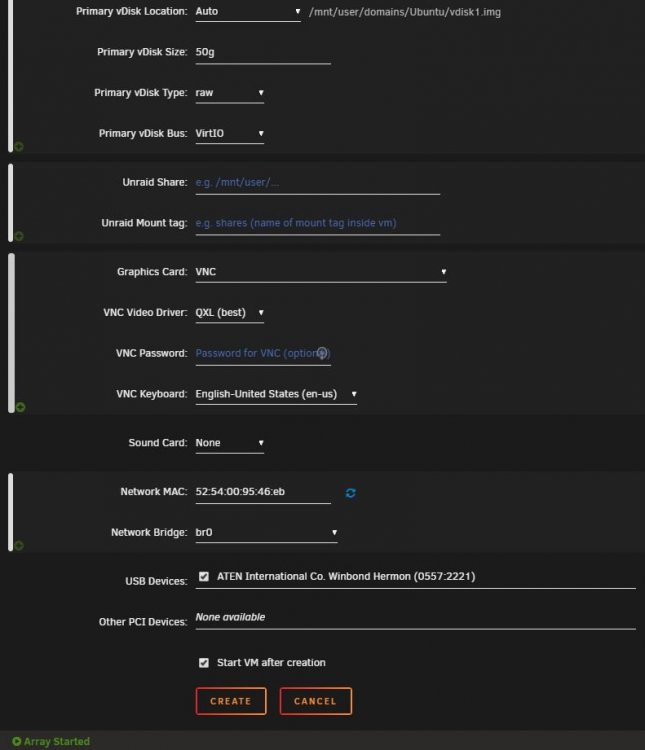Open Primary vDisk Type dropdown

[230, 93]
